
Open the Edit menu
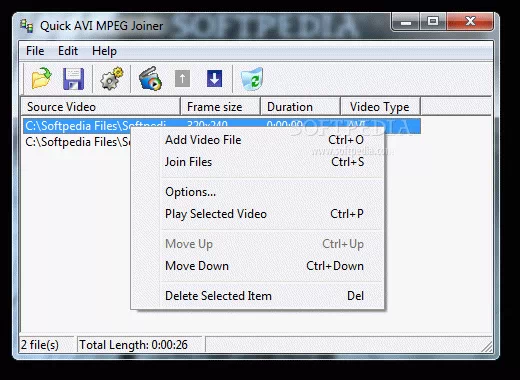pos(68,51)
